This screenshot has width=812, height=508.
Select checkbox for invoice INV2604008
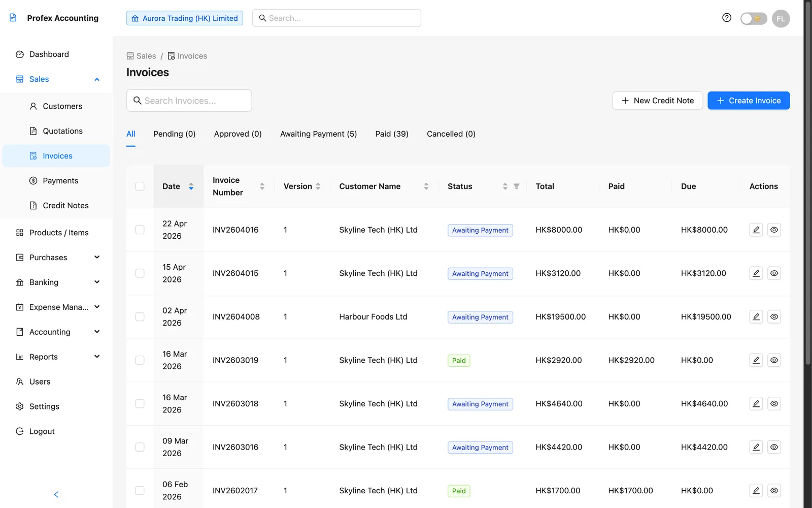[140, 316]
